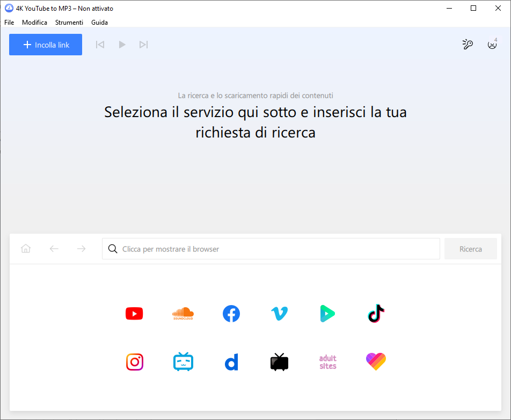Open the Guida menu
Screen dimensions: 511x420
pyautogui.click(x=99, y=22)
